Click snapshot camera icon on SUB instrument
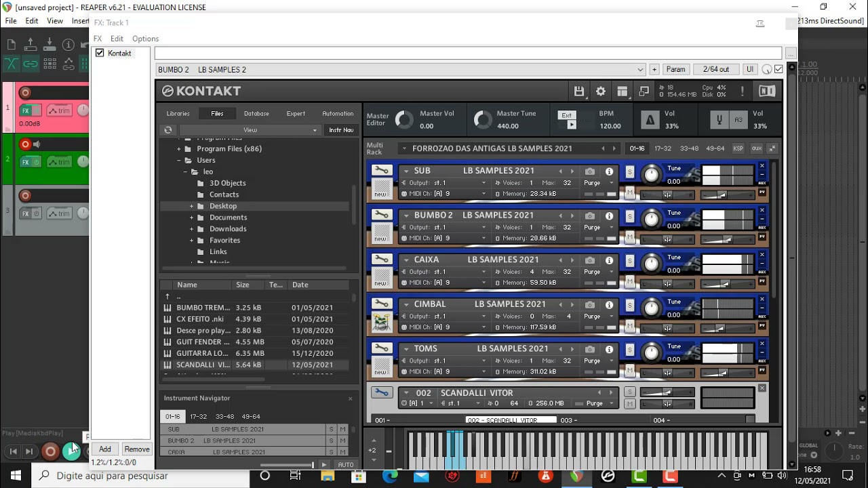 590,171
